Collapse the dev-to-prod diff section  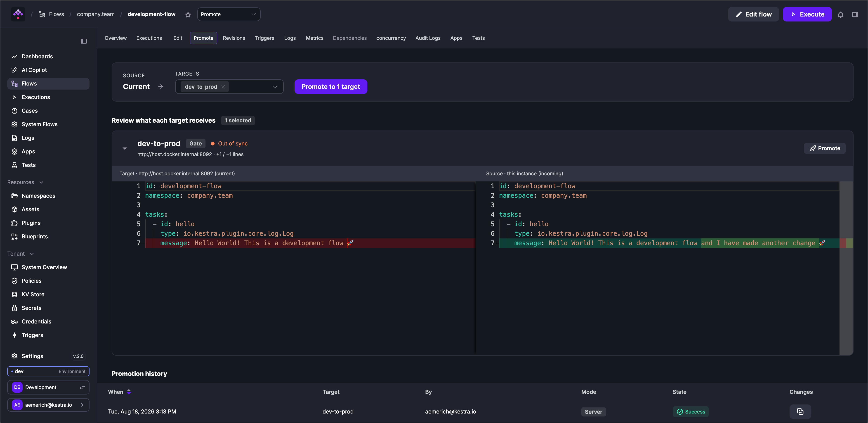pyautogui.click(x=125, y=148)
